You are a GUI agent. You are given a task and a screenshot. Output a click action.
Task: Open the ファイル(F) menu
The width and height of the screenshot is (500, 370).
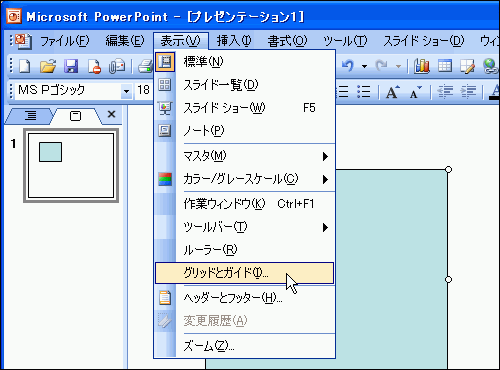pos(65,41)
